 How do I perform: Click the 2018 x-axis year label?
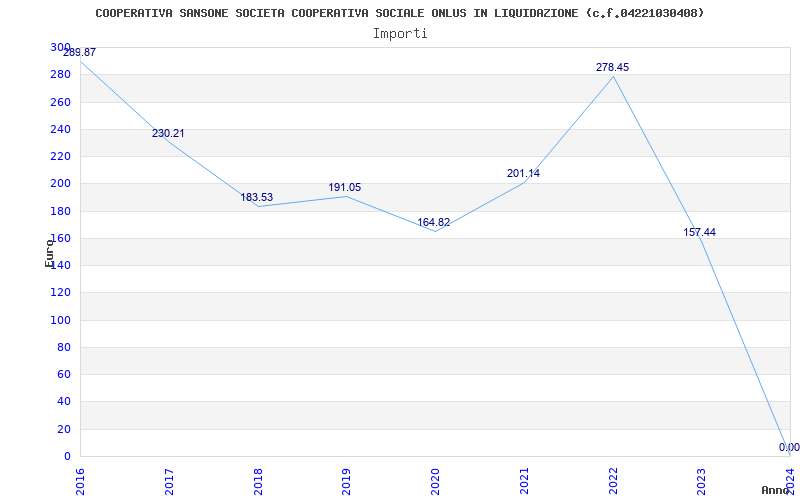pyautogui.click(x=258, y=482)
